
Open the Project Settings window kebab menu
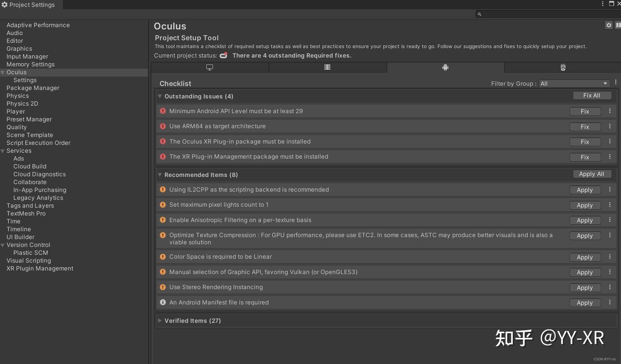(x=602, y=4)
